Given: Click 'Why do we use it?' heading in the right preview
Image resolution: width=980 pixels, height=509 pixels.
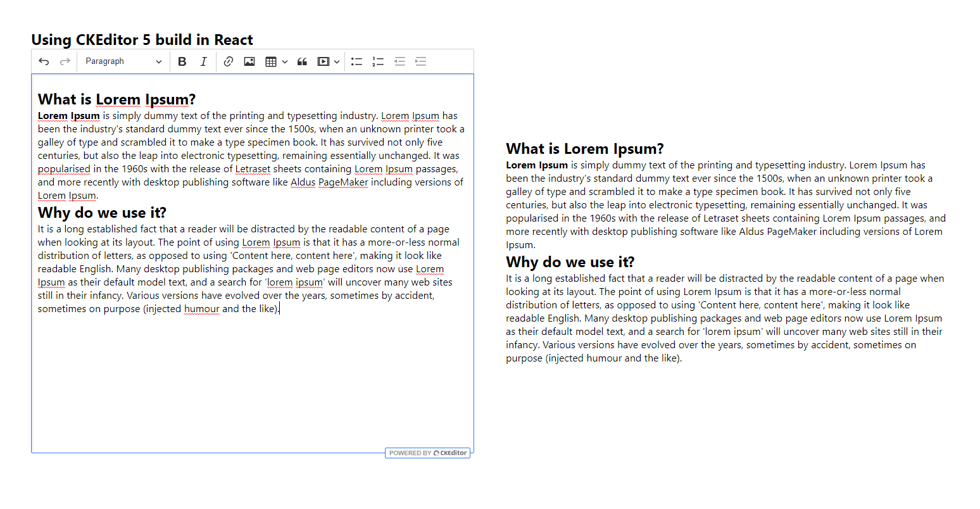Looking at the screenshot, I should pos(570,262).
